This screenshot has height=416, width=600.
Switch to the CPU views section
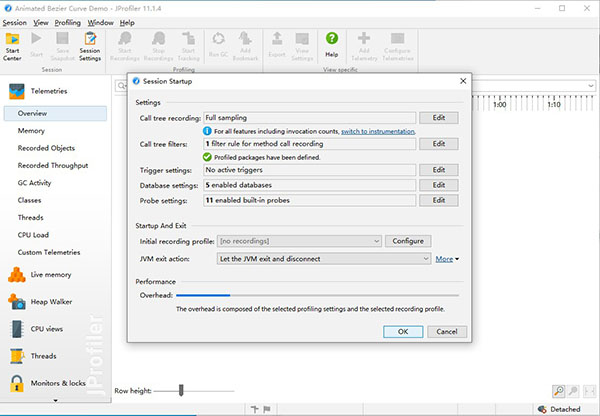17,329
